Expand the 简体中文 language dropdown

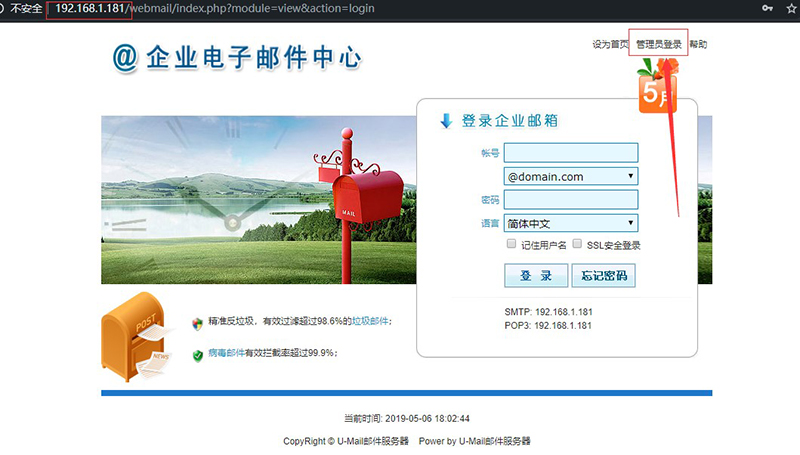click(571, 224)
